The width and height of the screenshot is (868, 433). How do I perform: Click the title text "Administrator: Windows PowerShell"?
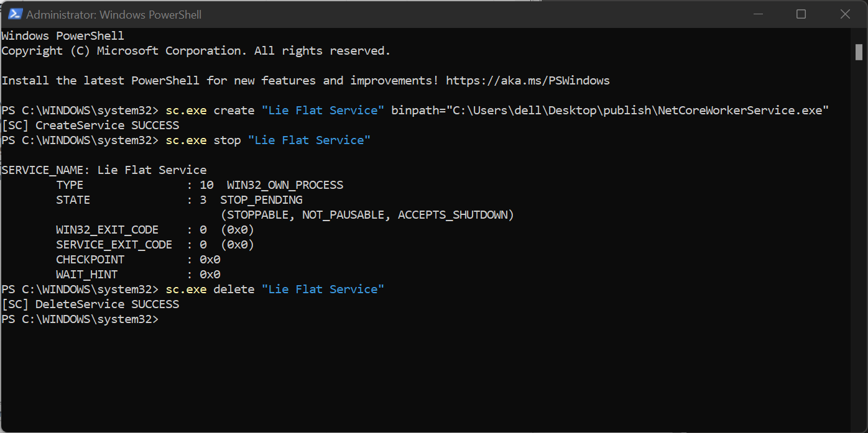pyautogui.click(x=114, y=14)
